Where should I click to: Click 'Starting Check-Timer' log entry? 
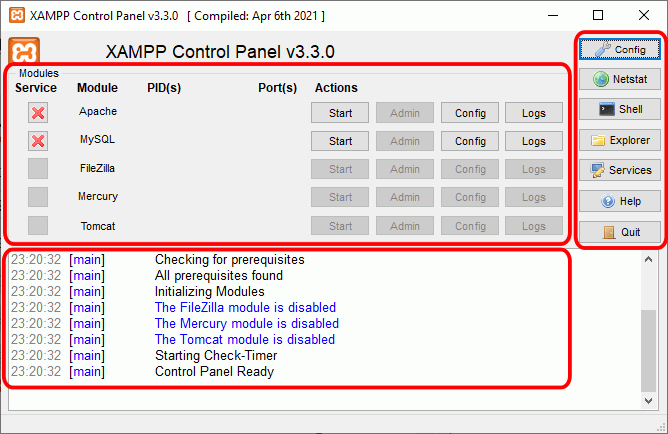click(x=216, y=356)
